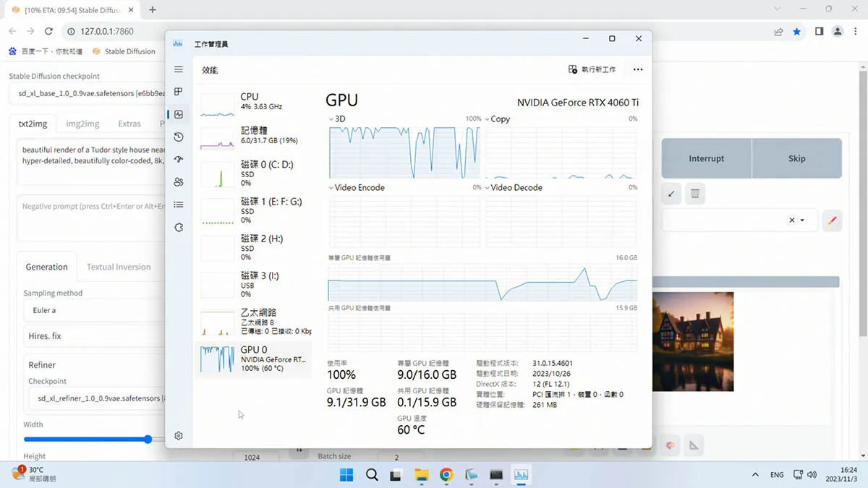Select 磁碟 0 (C: D:) disk entry
This screenshot has width=868, height=488.
254,174
